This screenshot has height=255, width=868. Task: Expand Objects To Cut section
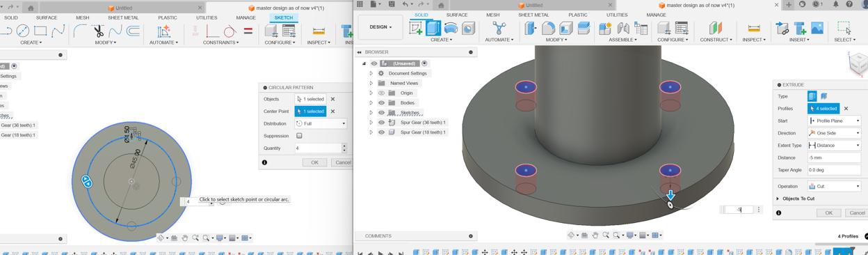[x=778, y=199]
